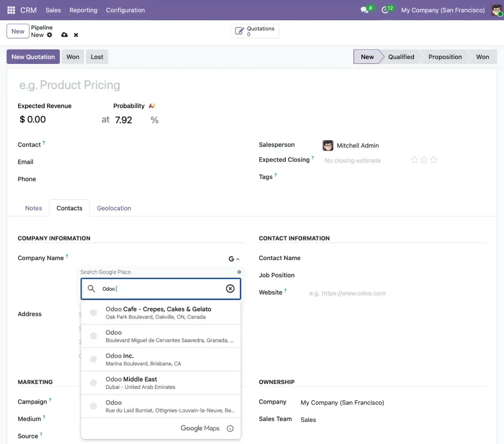
Task: Click the Quotations edit icon
Action: pos(240,31)
